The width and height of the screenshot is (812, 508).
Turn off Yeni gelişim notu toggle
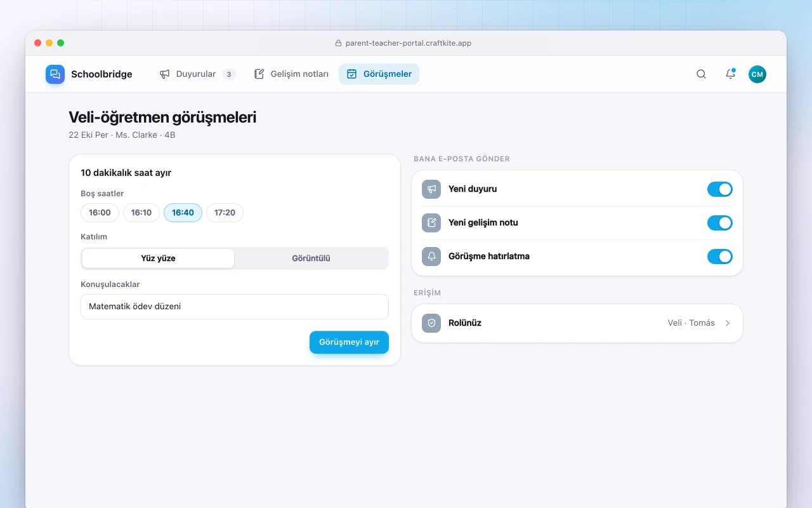click(x=720, y=223)
